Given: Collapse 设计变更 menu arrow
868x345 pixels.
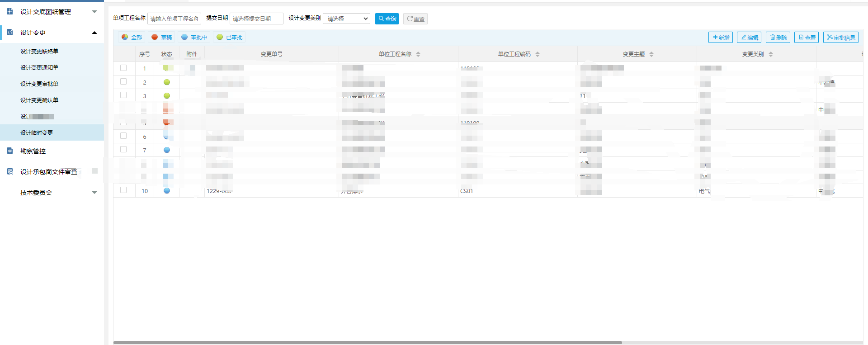Looking at the screenshot, I should 94,33.
